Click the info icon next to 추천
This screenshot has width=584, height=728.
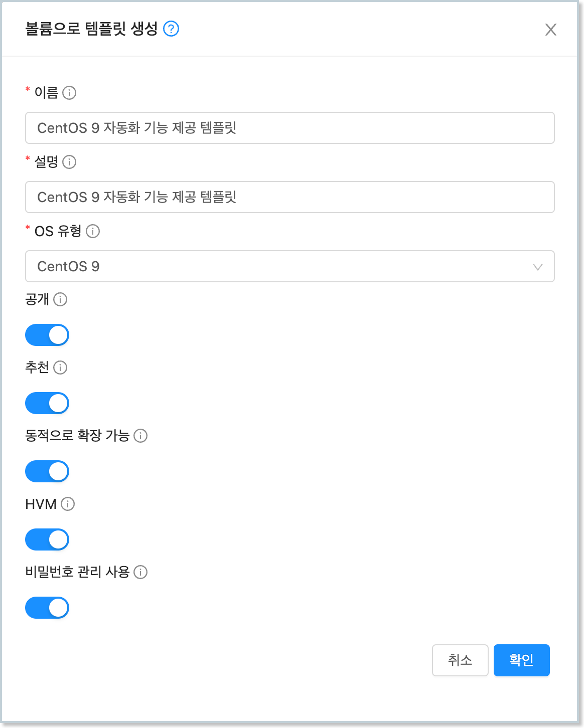pos(60,368)
